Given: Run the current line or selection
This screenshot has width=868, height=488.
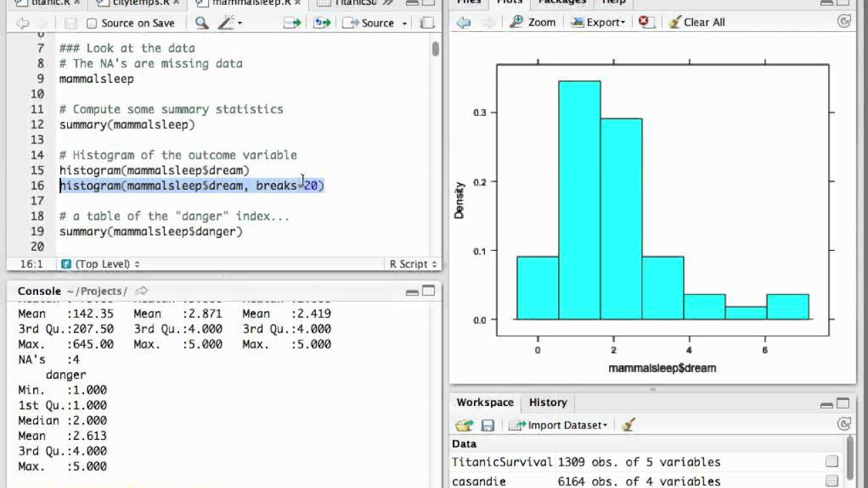Looking at the screenshot, I should click(x=292, y=23).
